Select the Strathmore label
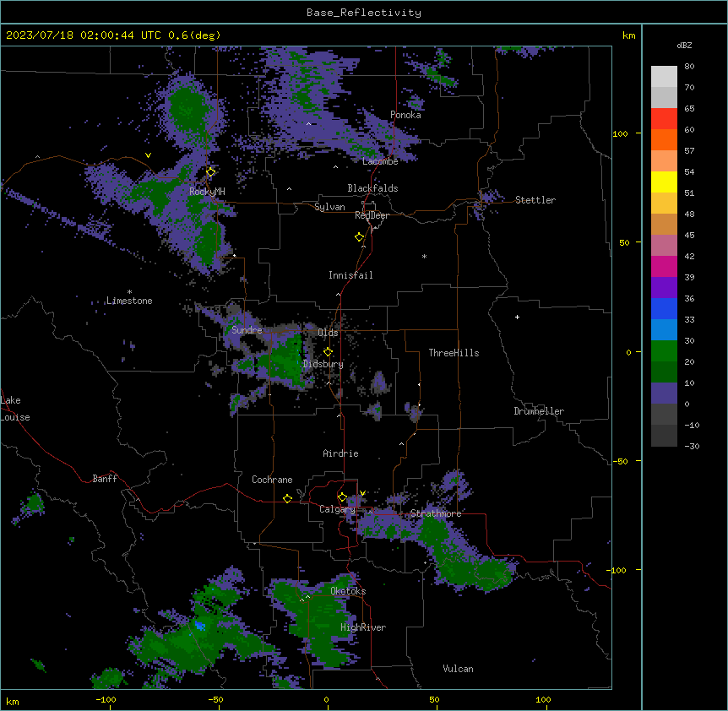The image size is (728, 711). (x=436, y=513)
